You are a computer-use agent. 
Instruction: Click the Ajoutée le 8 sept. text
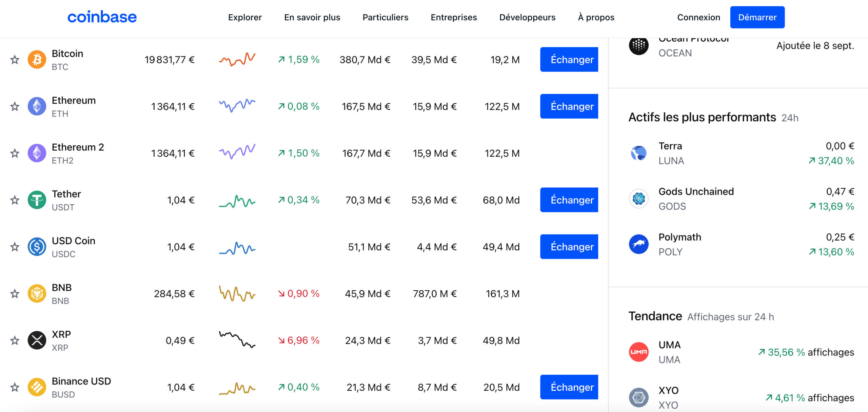pos(815,46)
